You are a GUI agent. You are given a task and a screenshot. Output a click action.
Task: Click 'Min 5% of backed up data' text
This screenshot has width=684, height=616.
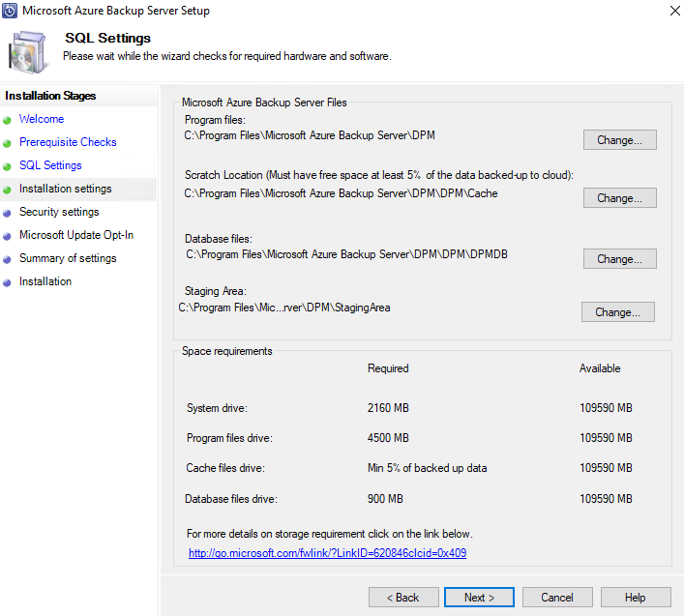[x=427, y=468]
